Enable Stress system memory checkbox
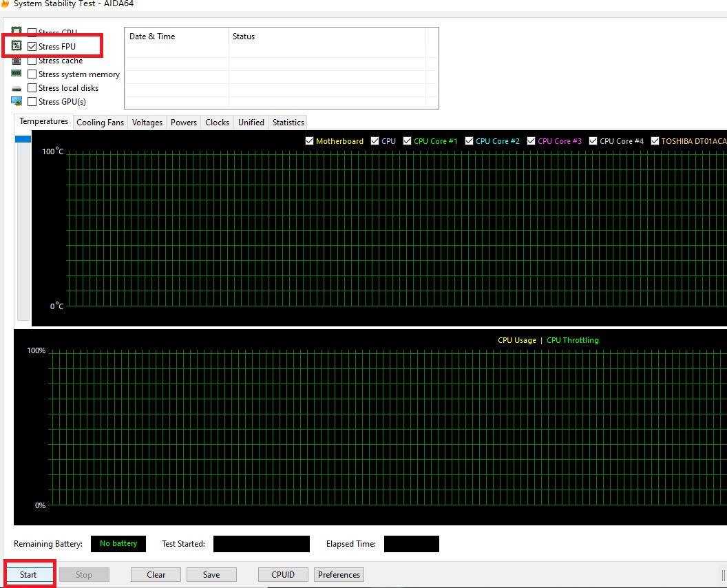The height and width of the screenshot is (588, 727). pyautogui.click(x=32, y=74)
